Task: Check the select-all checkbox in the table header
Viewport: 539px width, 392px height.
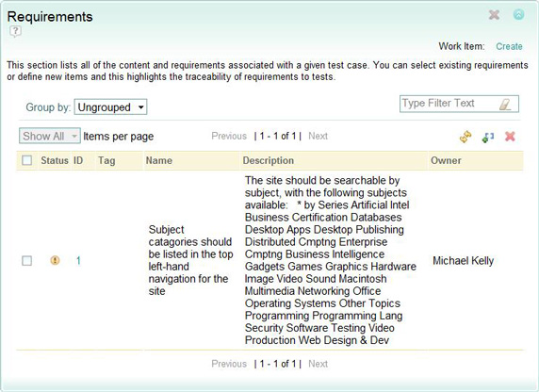Action: [x=26, y=160]
